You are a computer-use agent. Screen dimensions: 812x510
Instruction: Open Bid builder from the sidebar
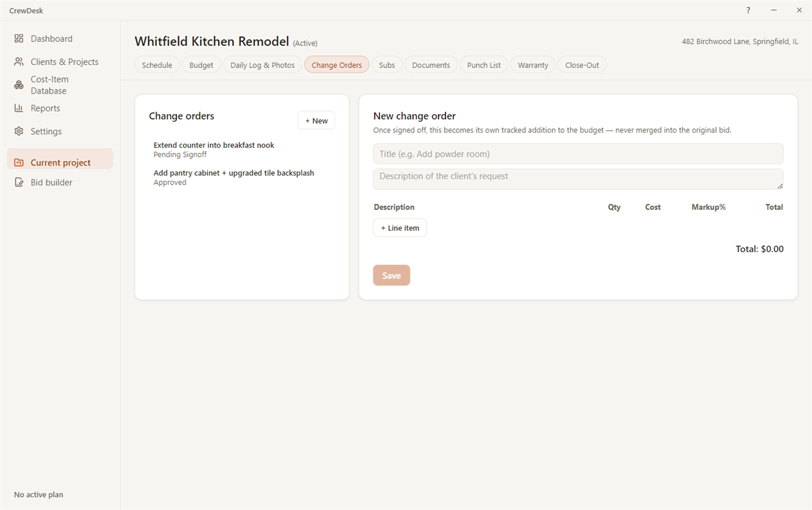click(60, 182)
